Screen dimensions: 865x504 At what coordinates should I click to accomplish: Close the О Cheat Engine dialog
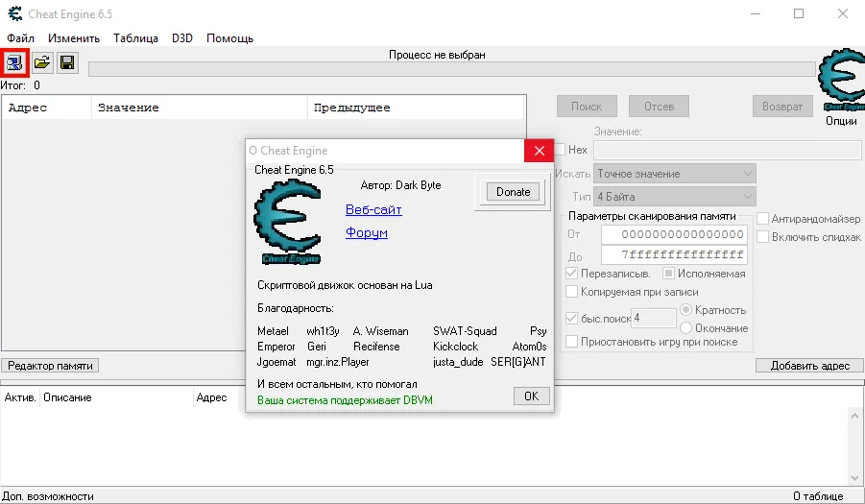click(x=539, y=151)
